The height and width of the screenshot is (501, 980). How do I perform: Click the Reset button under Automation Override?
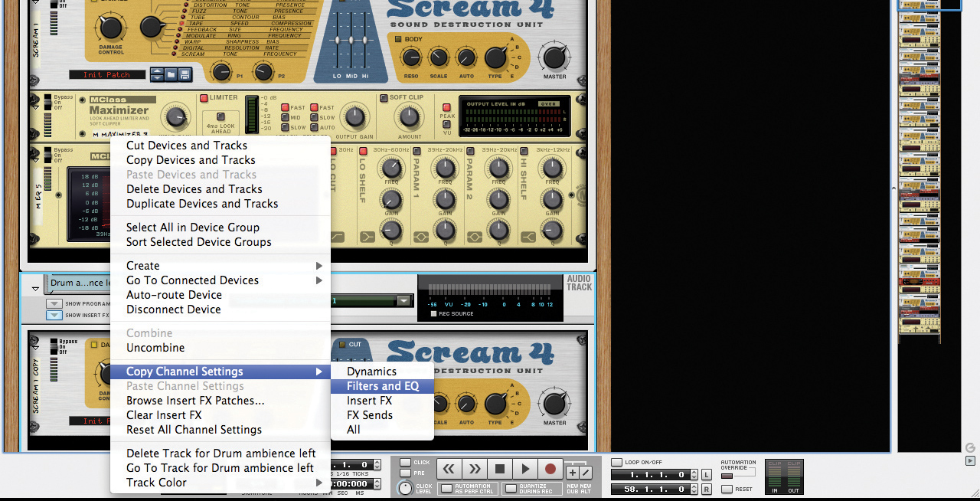point(727,489)
